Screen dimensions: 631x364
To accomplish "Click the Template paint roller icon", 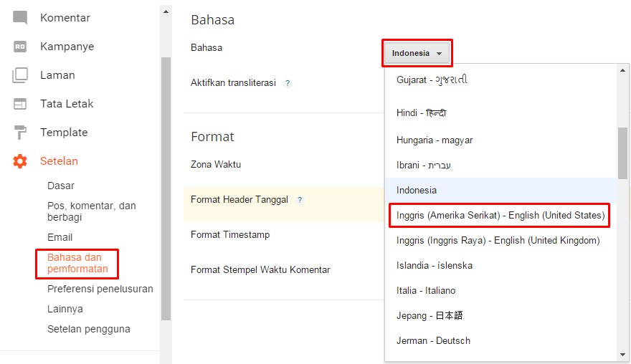I will click(x=20, y=133).
